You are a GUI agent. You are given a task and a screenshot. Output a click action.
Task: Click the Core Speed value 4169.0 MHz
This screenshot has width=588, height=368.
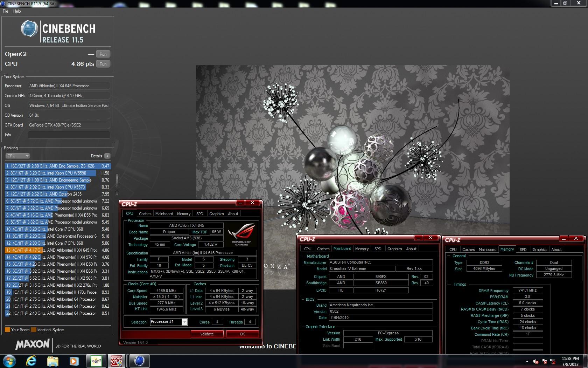[167, 291]
